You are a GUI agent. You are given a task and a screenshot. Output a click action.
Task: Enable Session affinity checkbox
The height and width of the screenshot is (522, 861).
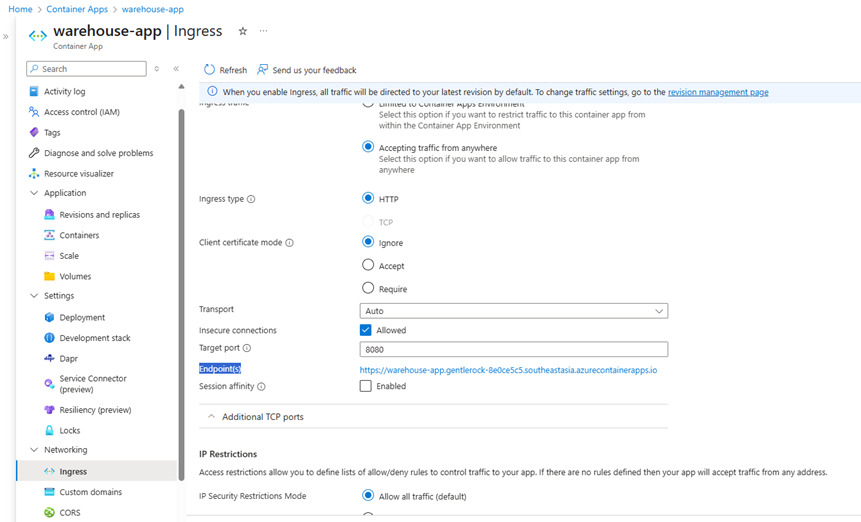[x=366, y=386]
